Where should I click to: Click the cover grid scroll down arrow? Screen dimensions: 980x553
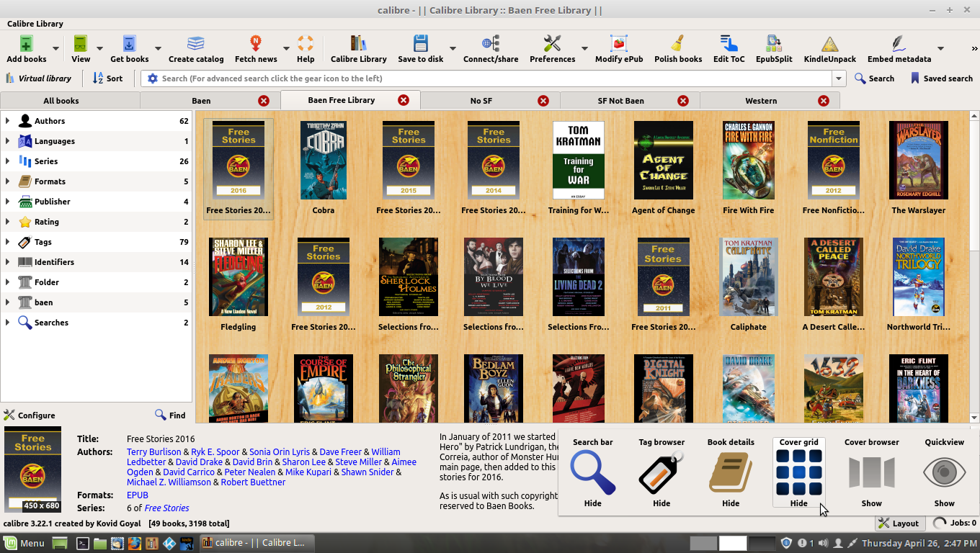[974, 418]
